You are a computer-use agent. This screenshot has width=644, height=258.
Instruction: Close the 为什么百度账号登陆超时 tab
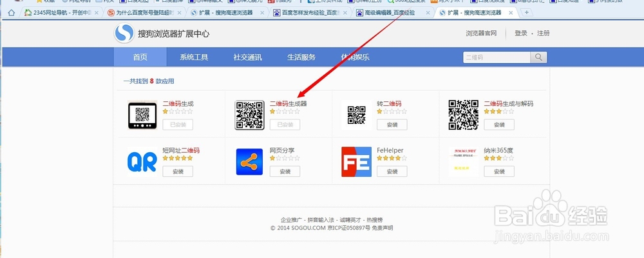pos(180,13)
